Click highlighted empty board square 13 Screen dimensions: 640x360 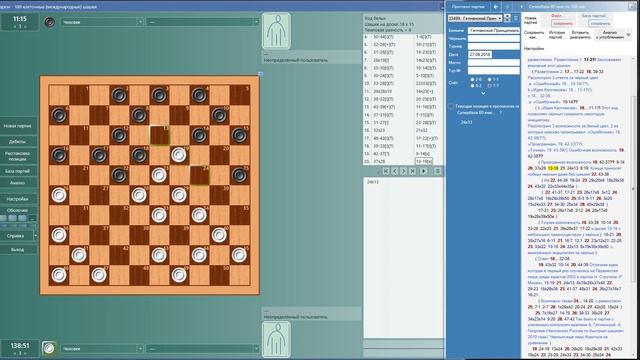click(159, 135)
